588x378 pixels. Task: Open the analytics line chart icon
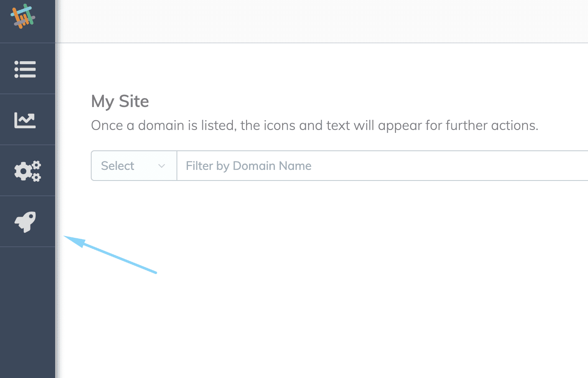click(x=25, y=120)
